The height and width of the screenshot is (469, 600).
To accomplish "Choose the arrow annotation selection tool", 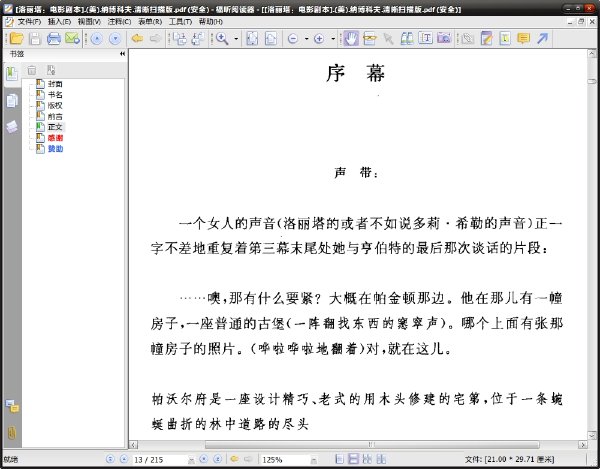I will pos(388,39).
